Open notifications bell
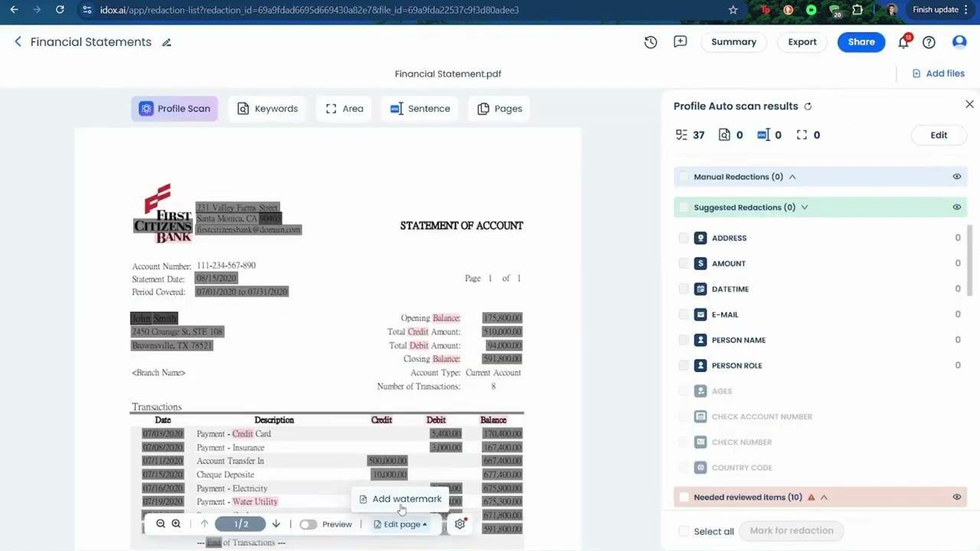The image size is (980, 551). click(903, 42)
